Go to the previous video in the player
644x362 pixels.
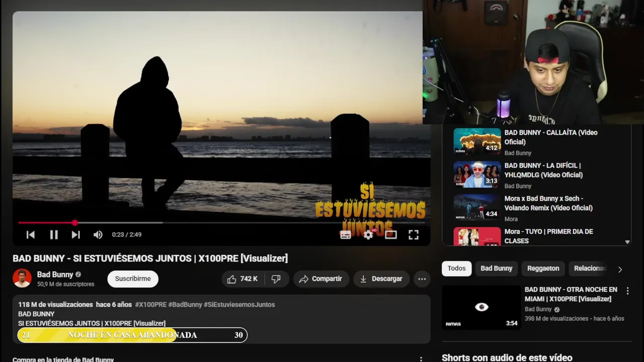pyautogui.click(x=31, y=235)
